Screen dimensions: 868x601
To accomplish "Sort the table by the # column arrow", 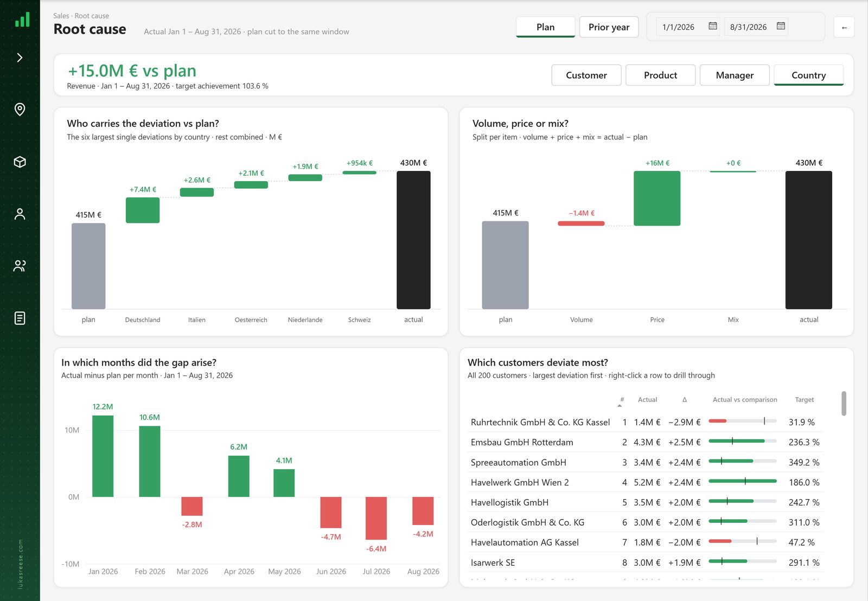I will coord(620,405).
